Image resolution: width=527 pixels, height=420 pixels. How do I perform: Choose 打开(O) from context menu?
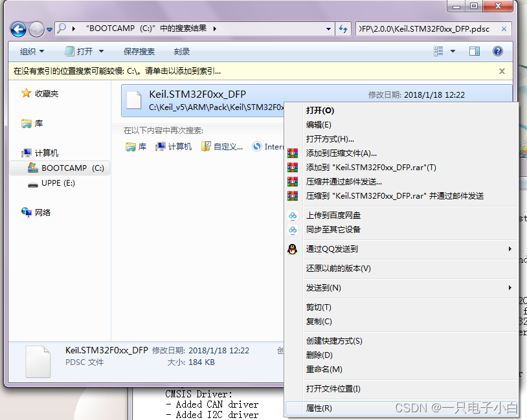tap(400, 111)
